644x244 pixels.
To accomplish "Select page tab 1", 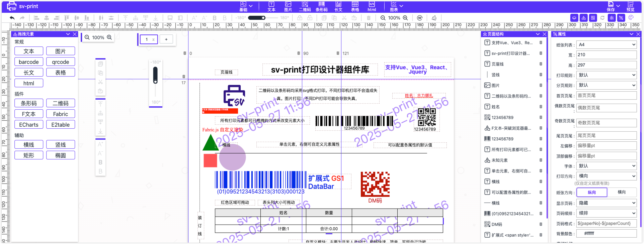I will [147, 39].
